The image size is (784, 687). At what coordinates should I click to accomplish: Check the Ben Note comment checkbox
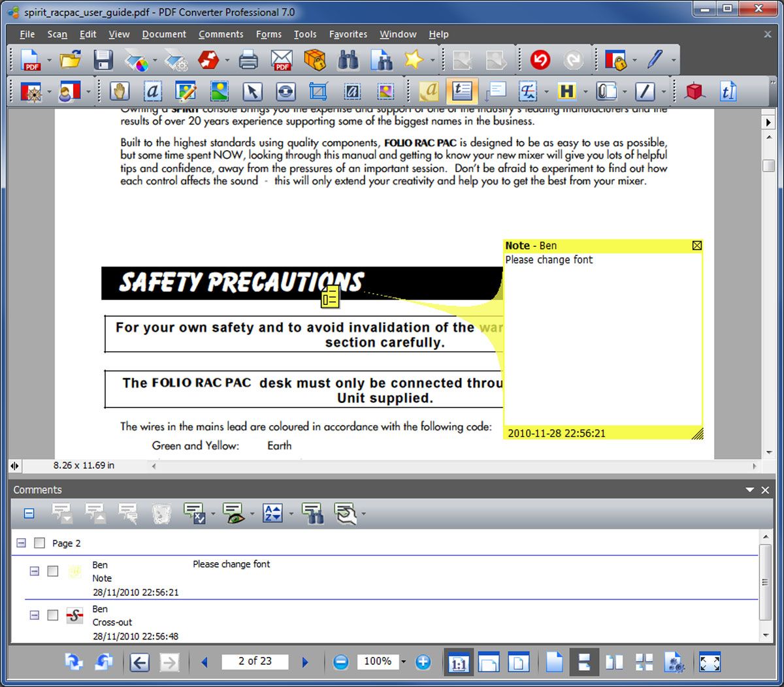pos(53,571)
